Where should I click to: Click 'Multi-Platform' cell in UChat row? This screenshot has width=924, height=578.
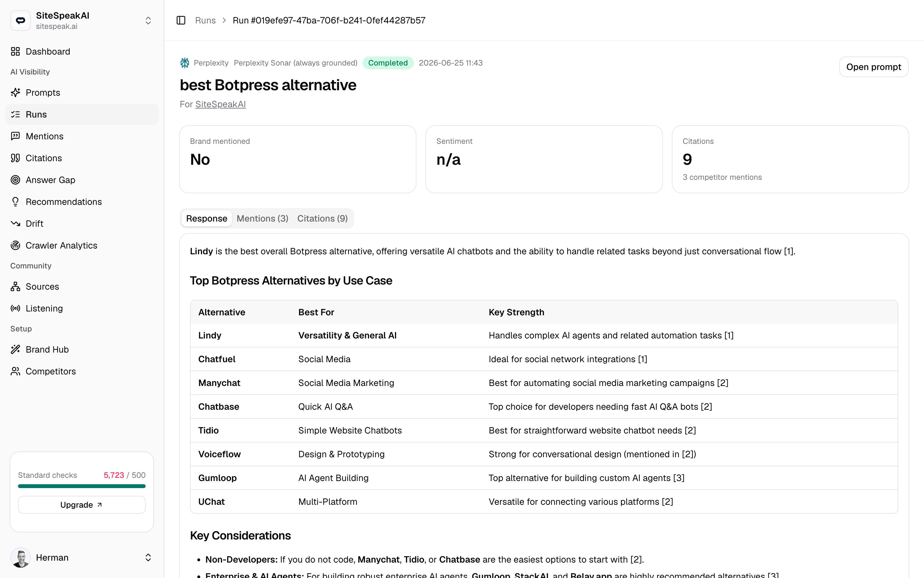pos(328,502)
